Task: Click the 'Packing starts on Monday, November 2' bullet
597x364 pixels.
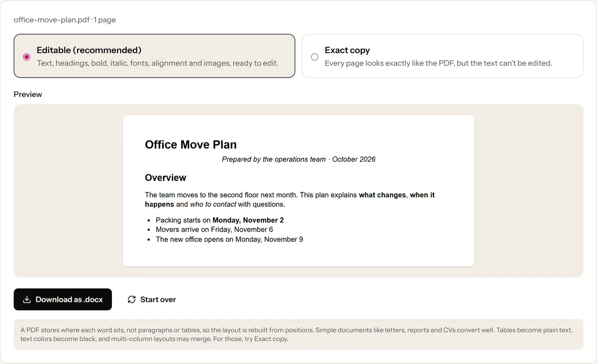Action: point(220,220)
